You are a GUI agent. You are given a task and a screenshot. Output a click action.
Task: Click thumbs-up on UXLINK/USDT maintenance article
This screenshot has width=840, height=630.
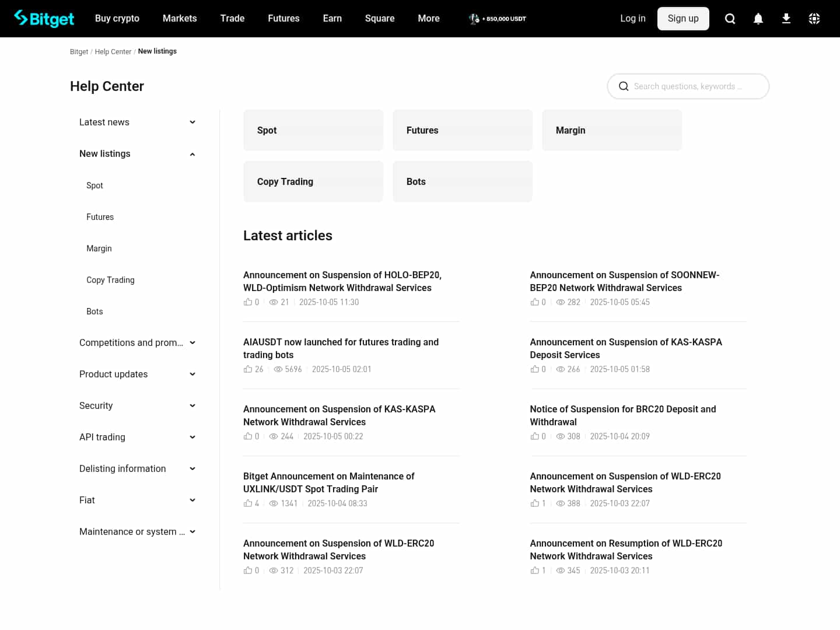248,503
